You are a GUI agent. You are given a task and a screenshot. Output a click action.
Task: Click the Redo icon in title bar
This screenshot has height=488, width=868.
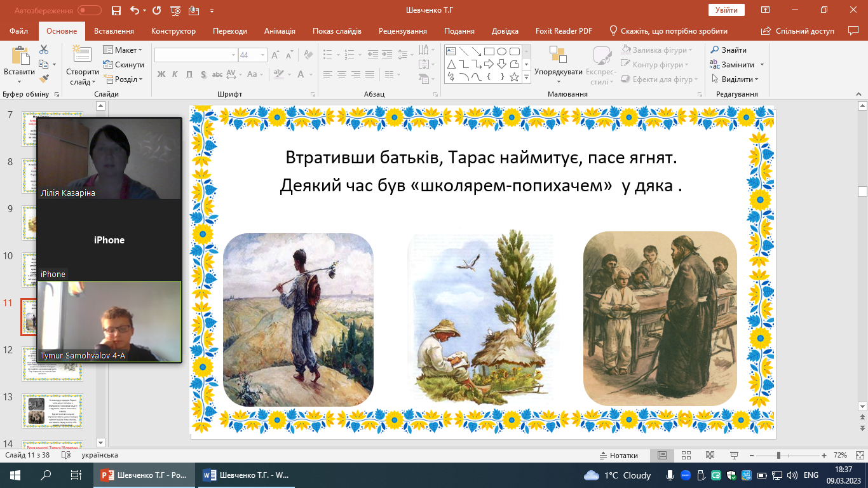point(157,11)
